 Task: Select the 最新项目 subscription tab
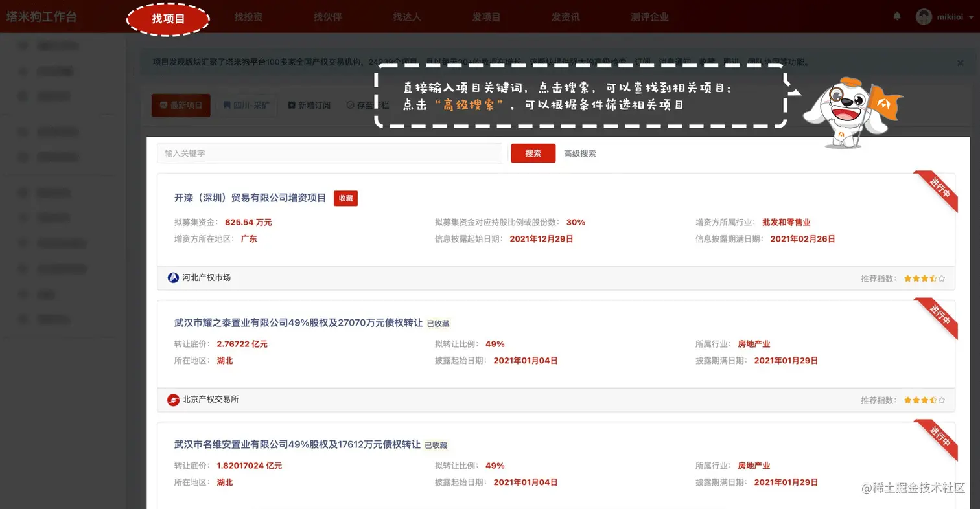pyautogui.click(x=181, y=105)
